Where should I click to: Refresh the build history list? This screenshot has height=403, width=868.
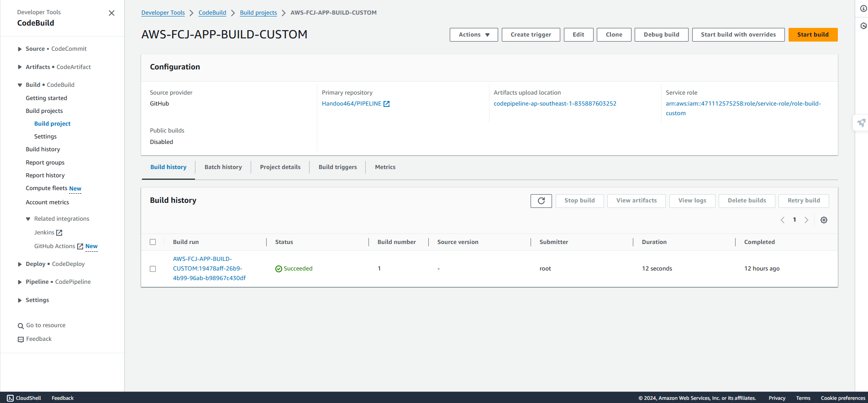[x=541, y=201]
